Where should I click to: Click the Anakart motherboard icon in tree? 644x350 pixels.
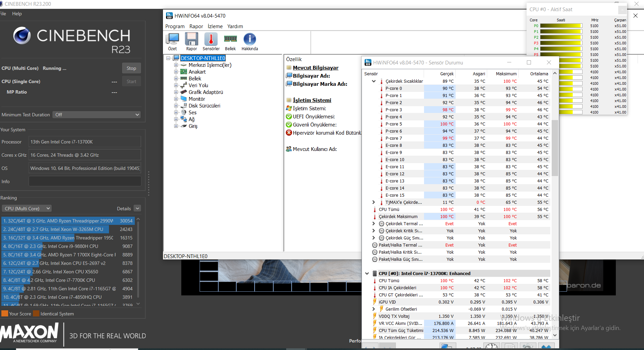click(184, 72)
